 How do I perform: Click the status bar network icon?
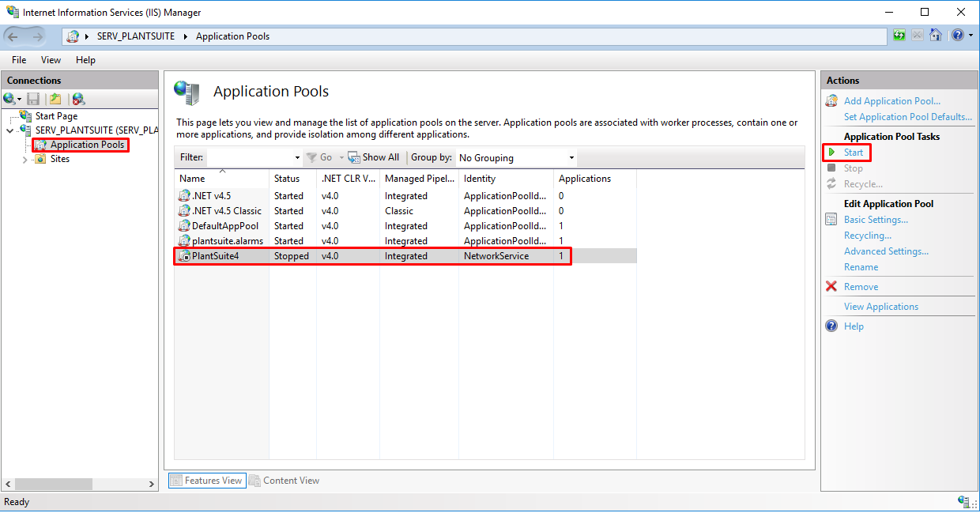click(964, 502)
